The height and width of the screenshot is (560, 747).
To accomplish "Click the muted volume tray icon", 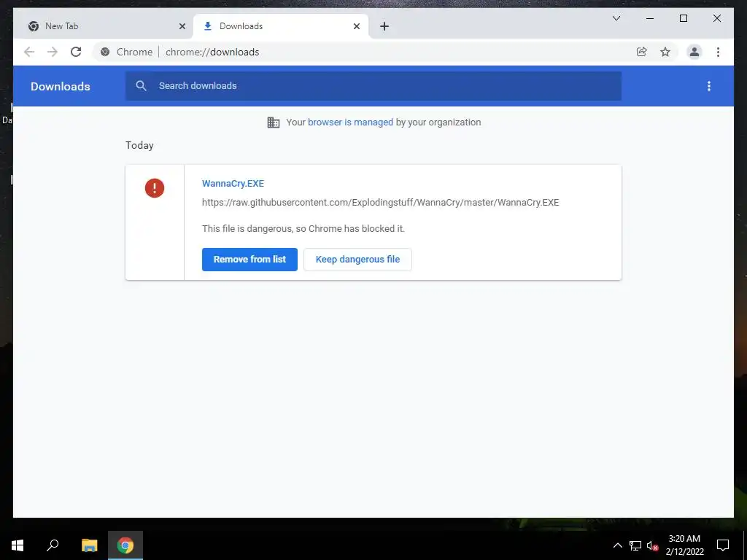I will [652, 545].
